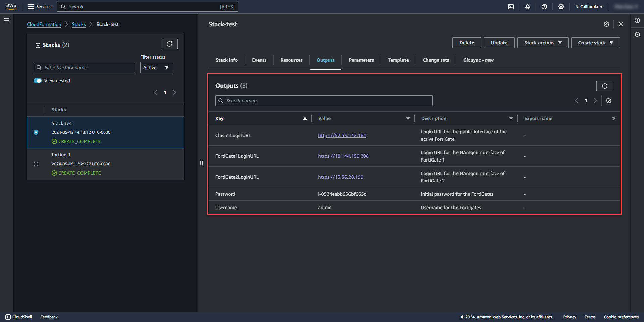
Task: Open FortiGate1LoginURL link https://18.144.150.208
Action: 343,156
